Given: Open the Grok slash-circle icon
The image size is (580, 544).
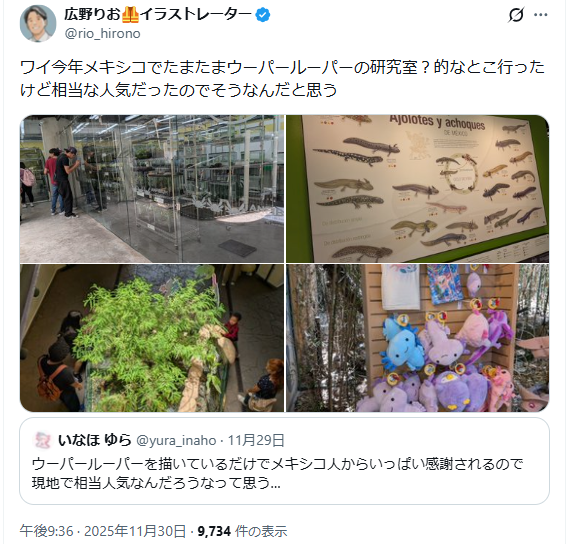Looking at the screenshot, I should pos(516,15).
